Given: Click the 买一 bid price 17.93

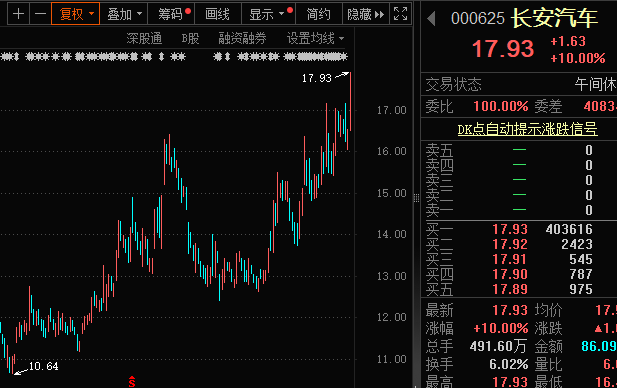Looking at the screenshot, I should coord(510,229).
